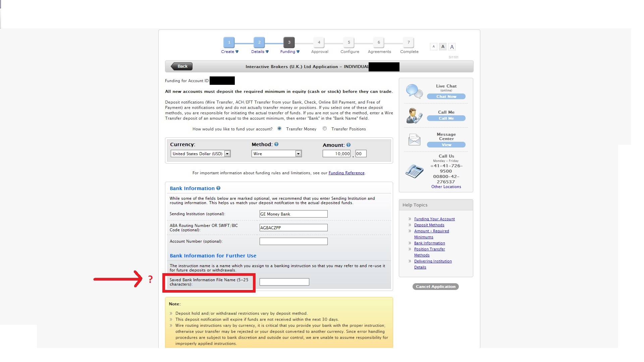The height and width of the screenshot is (362, 644).
Task: Click the Amount help question icon
Action: point(348,145)
